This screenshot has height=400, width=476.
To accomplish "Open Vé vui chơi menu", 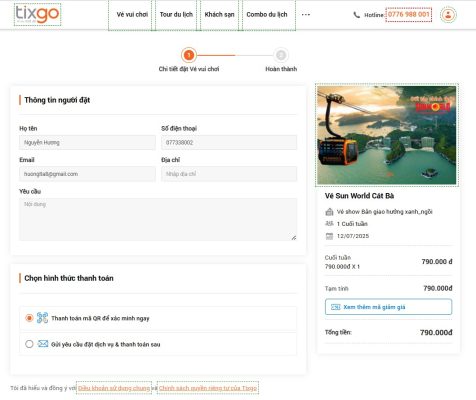I will 132,15.
